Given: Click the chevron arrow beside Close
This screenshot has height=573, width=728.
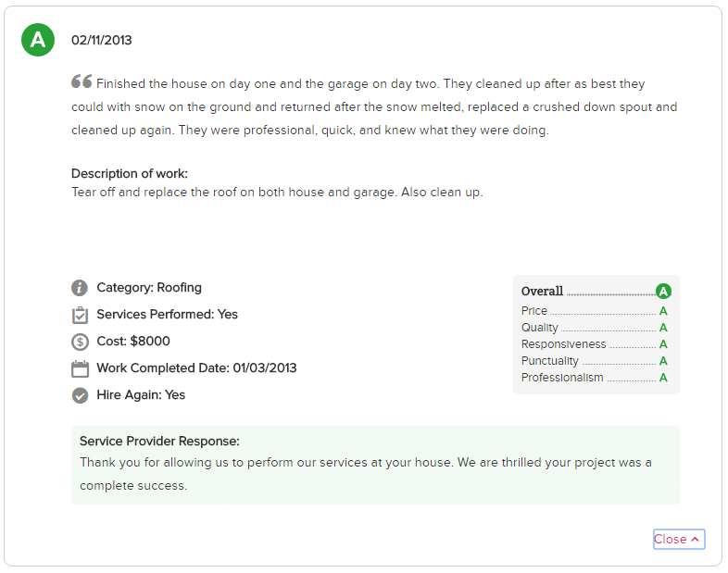Looking at the screenshot, I should (695, 539).
